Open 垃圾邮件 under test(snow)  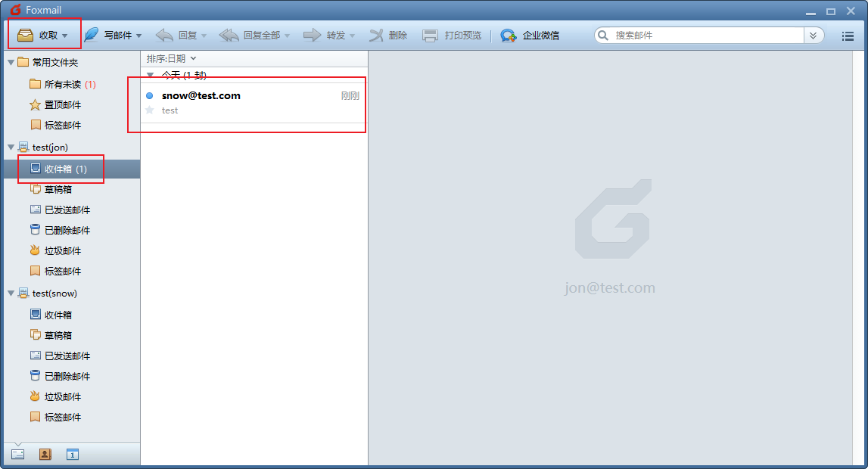(55, 396)
